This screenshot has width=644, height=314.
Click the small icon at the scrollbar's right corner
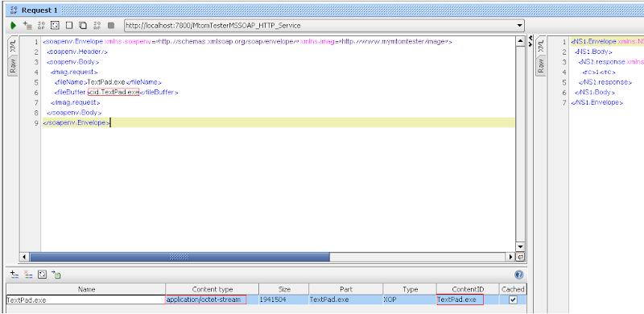(520, 257)
